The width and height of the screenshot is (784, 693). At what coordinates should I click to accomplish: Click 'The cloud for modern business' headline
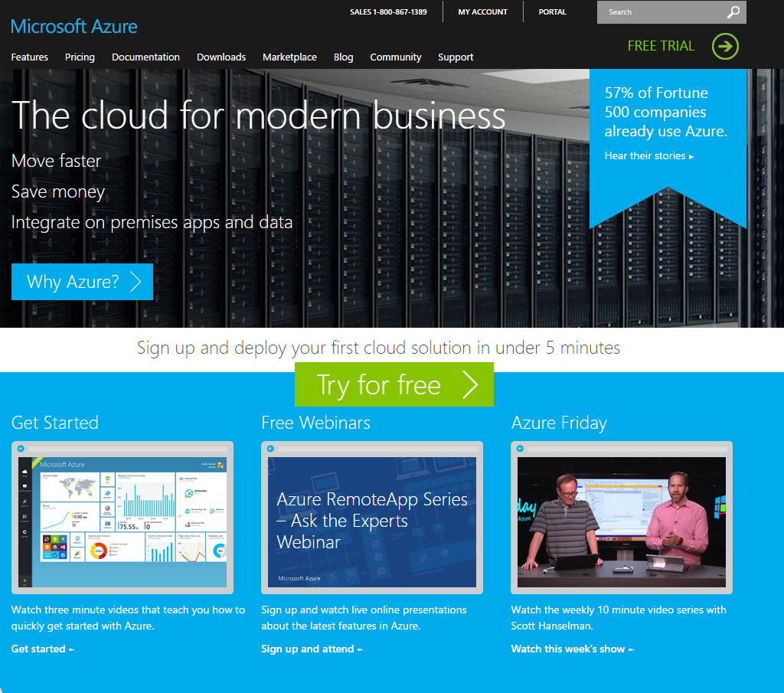pos(258,116)
